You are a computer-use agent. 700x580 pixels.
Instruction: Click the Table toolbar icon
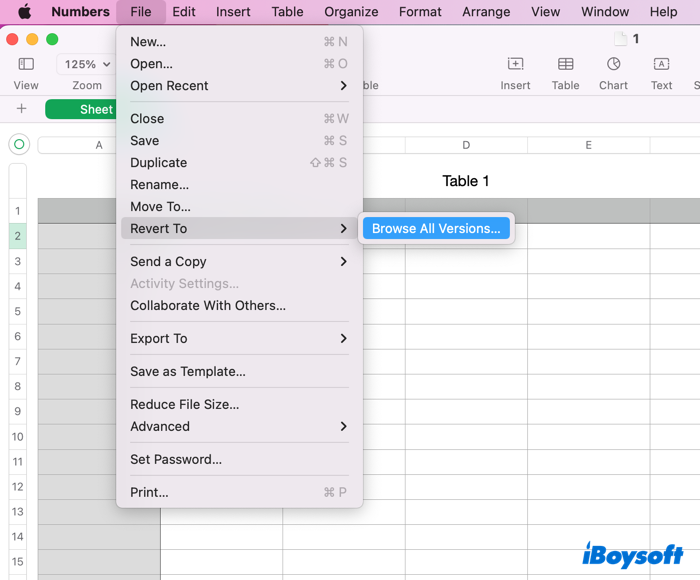coord(565,64)
